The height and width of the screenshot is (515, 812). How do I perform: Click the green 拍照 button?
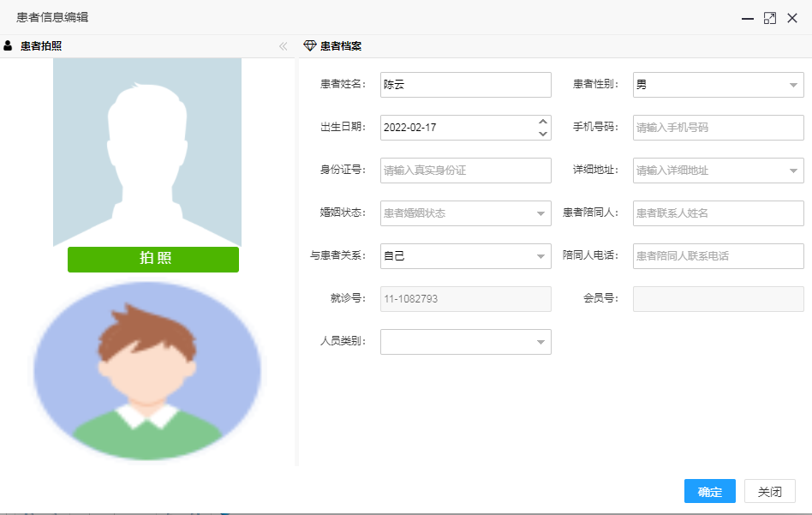153,259
